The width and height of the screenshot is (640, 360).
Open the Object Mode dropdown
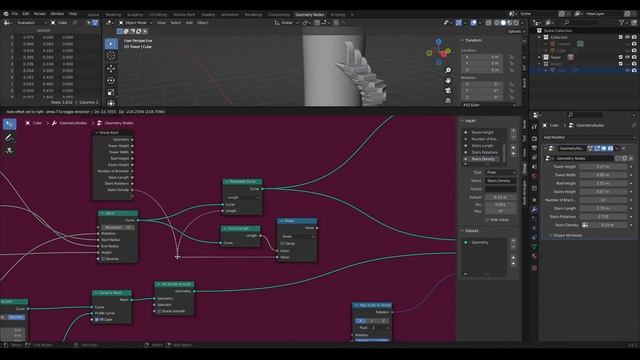[x=135, y=23]
